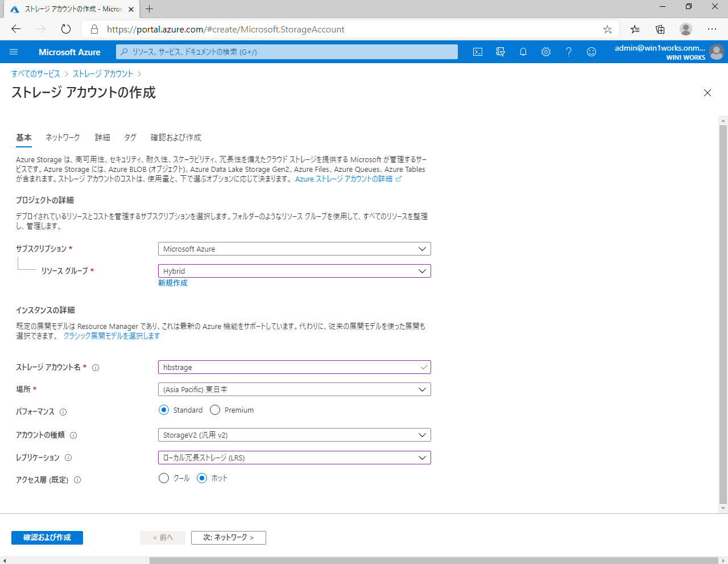Screen dimensions: 728x564
Task: Switch to the ネットワーク tab
Action: click(x=63, y=138)
